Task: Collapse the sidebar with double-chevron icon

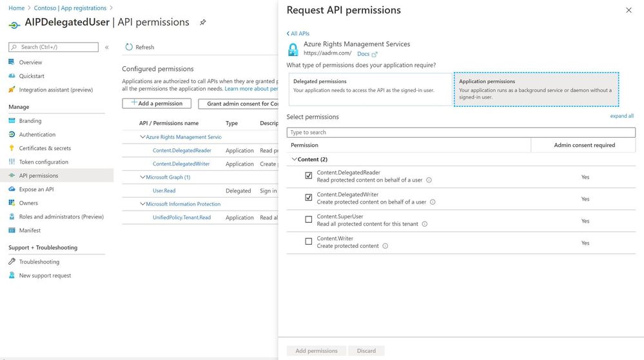Action: coord(107,47)
